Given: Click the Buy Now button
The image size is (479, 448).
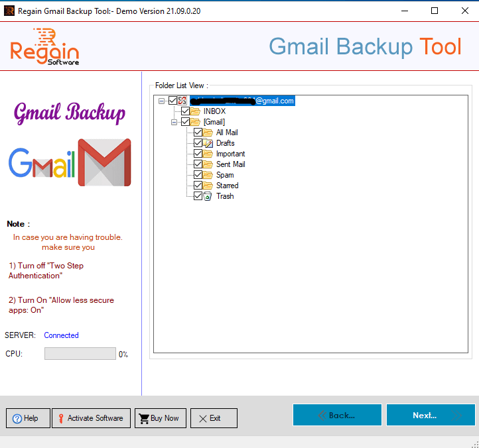Looking at the screenshot, I should 161,418.
